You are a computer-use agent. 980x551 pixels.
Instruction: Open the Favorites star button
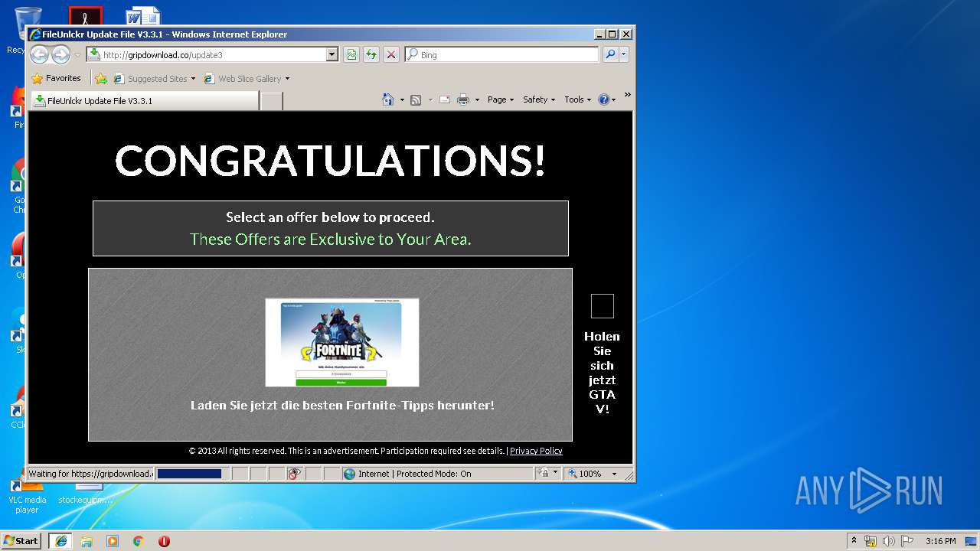click(x=56, y=78)
